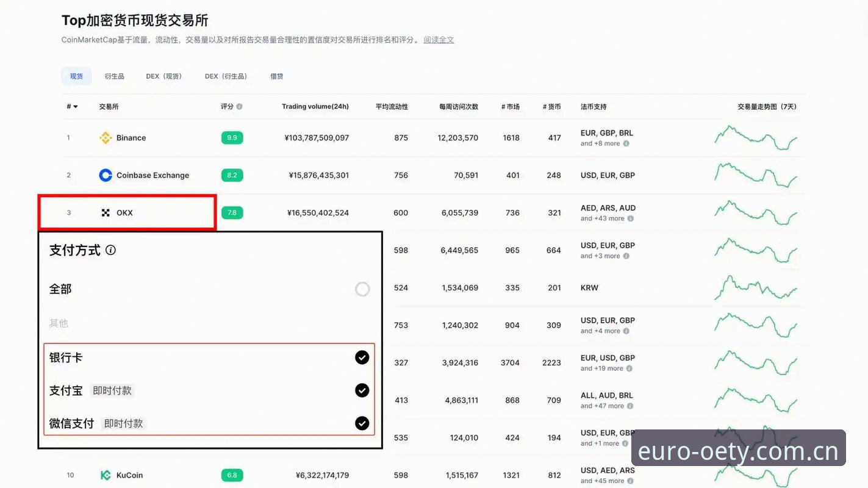Sort by 每周访问次数 column header
868x488 pixels.
(459, 107)
